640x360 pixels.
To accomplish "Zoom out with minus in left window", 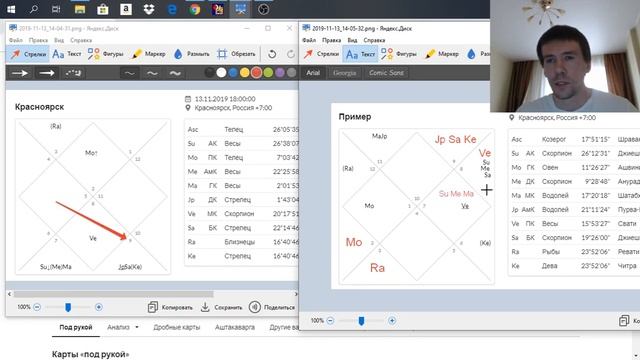I will [37, 307].
